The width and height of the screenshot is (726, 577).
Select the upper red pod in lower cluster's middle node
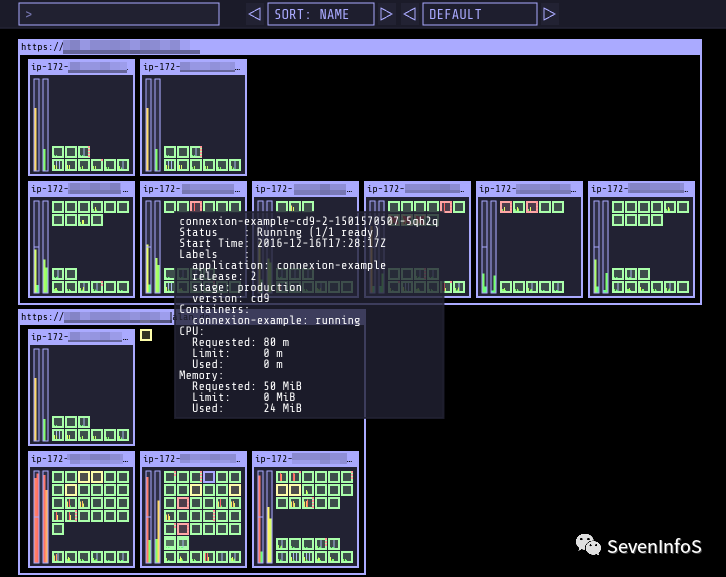(183, 502)
